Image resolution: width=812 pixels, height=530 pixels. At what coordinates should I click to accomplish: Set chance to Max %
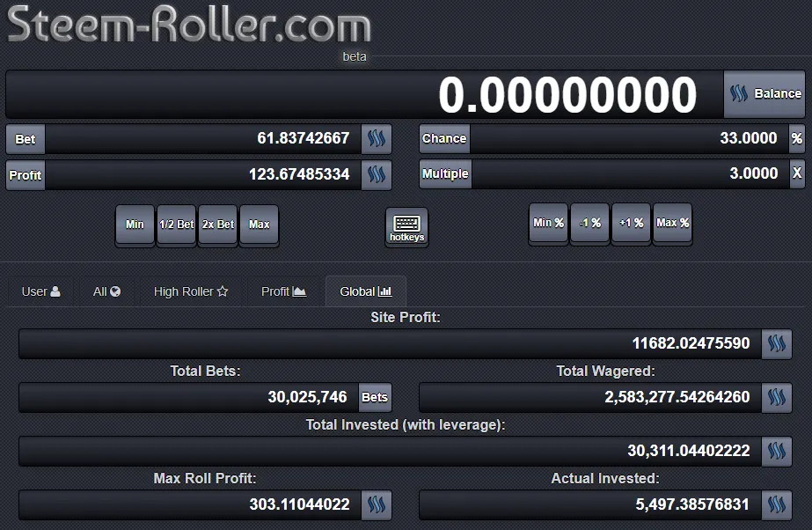[x=673, y=223]
